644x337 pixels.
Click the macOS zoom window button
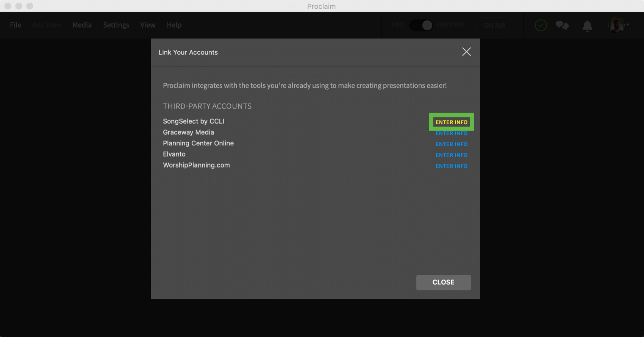pos(30,6)
